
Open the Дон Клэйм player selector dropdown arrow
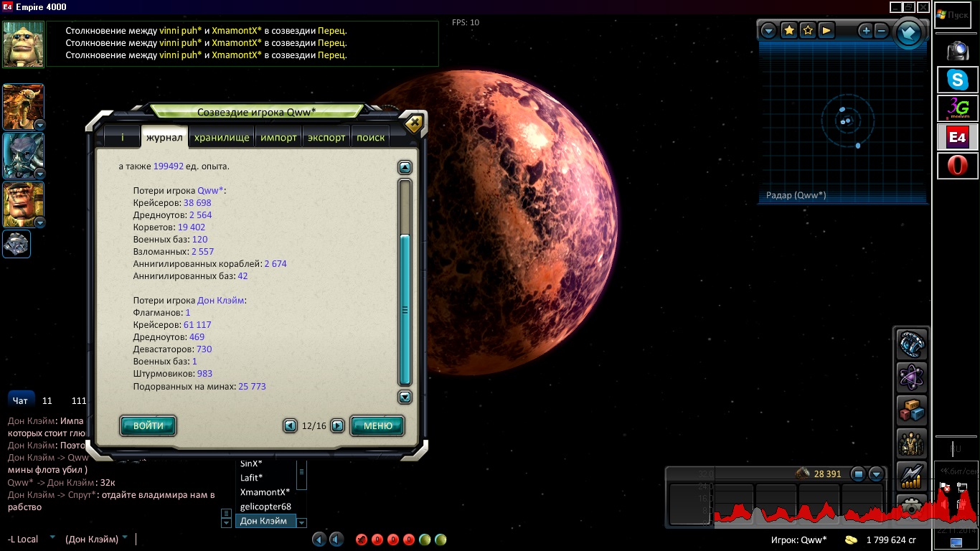coord(302,522)
